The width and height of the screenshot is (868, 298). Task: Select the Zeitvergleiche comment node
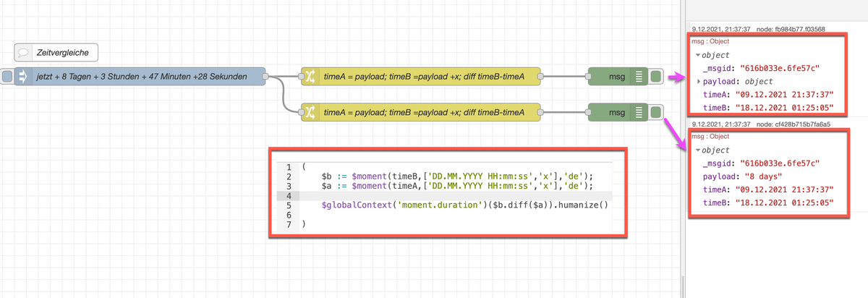tap(56, 53)
